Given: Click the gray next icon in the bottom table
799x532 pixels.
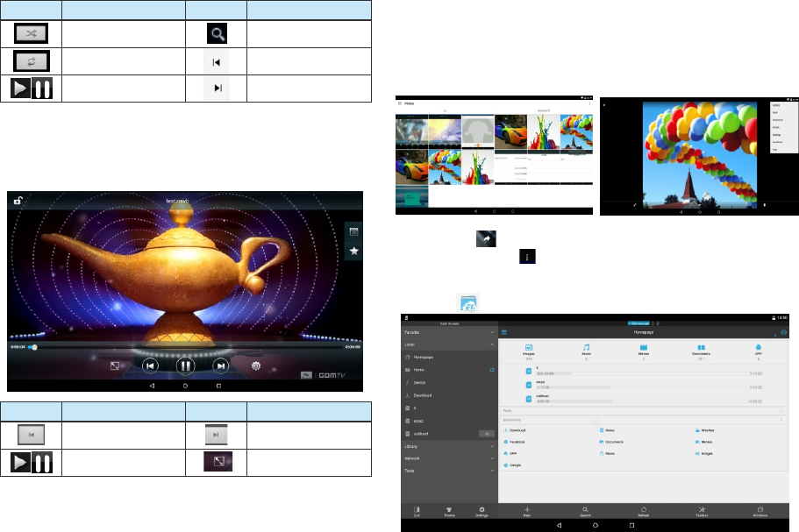Looking at the screenshot, I should (216, 435).
